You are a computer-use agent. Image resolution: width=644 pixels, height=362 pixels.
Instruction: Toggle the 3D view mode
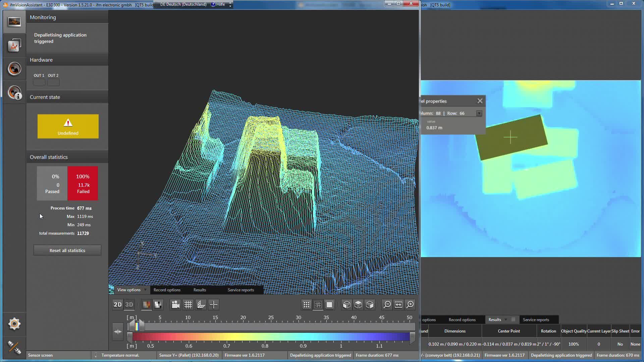[x=129, y=305]
